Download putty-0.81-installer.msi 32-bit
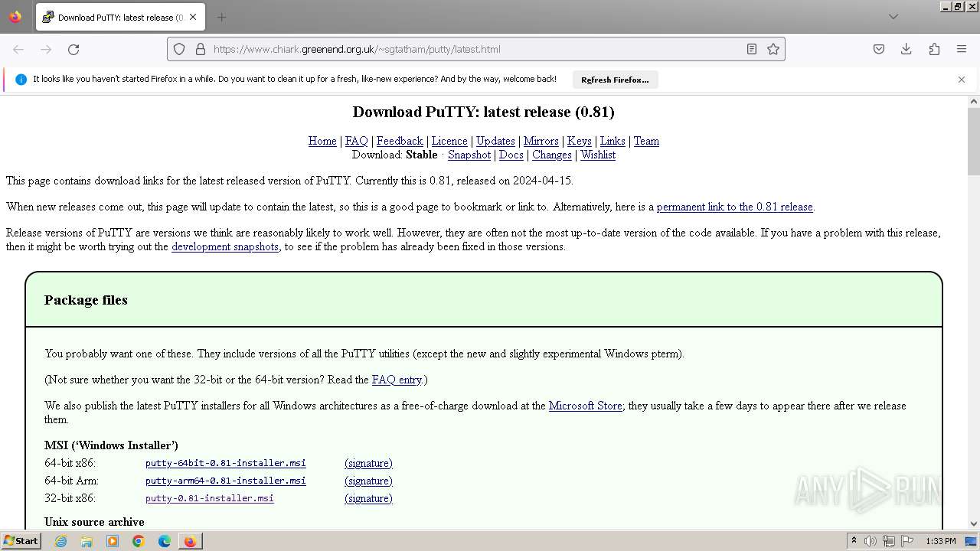 [x=210, y=498]
